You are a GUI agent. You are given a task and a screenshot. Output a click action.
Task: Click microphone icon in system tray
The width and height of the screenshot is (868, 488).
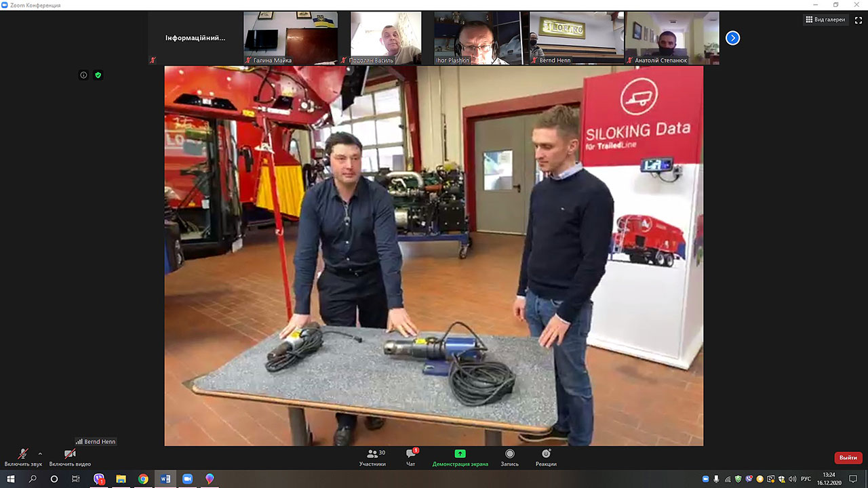pyautogui.click(x=717, y=479)
